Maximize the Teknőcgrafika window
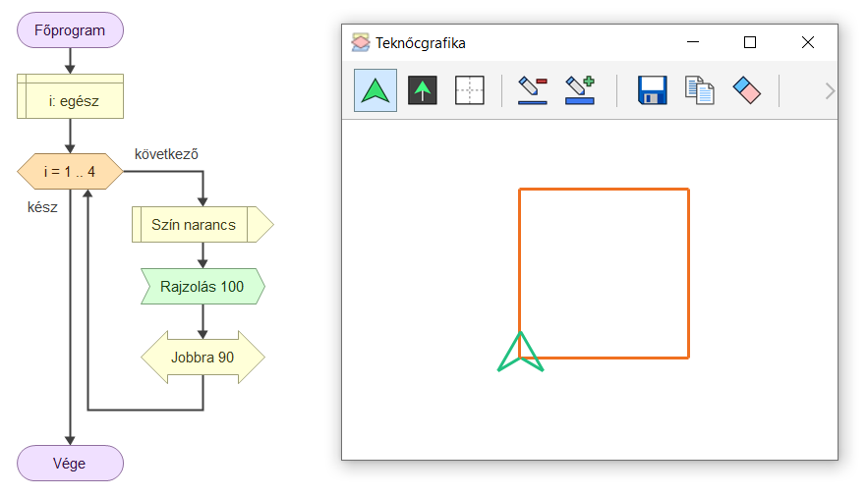The width and height of the screenshot is (868, 497). pyautogui.click(x=750, y=42)
